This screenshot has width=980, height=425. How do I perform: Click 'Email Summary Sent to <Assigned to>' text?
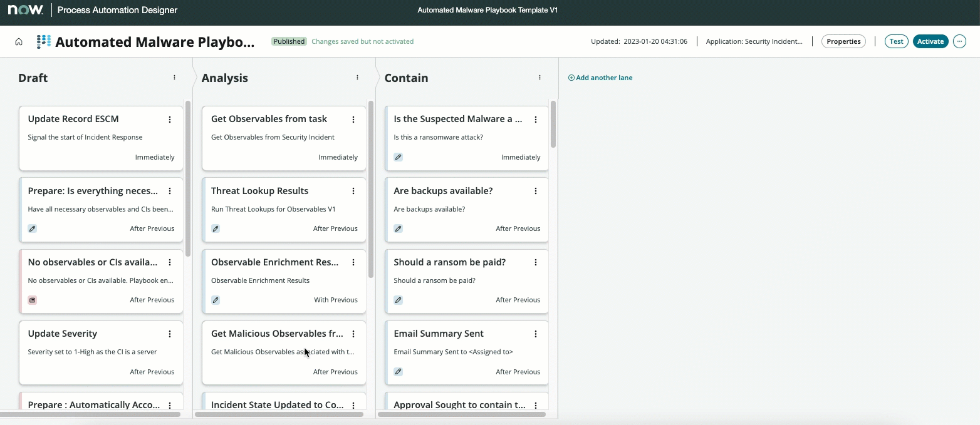tap(453, 352)
